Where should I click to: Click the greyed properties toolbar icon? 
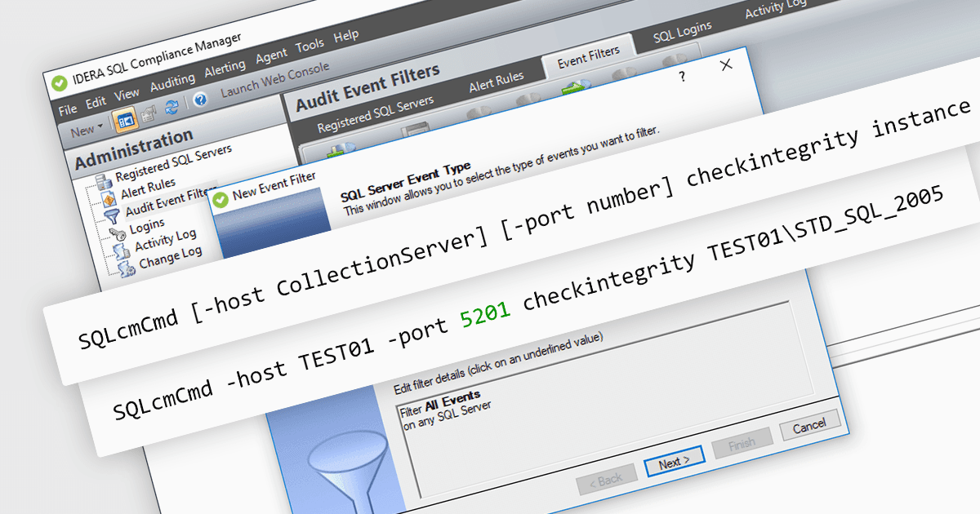[x=149, y=114]
